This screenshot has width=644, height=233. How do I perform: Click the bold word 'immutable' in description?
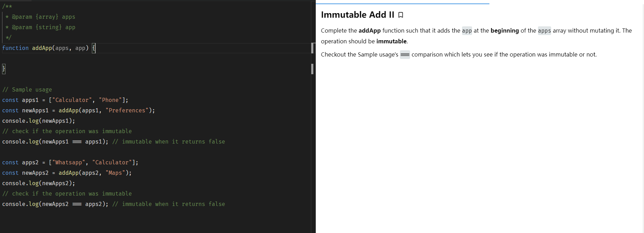pyautogui.click(x=391, y=41)
